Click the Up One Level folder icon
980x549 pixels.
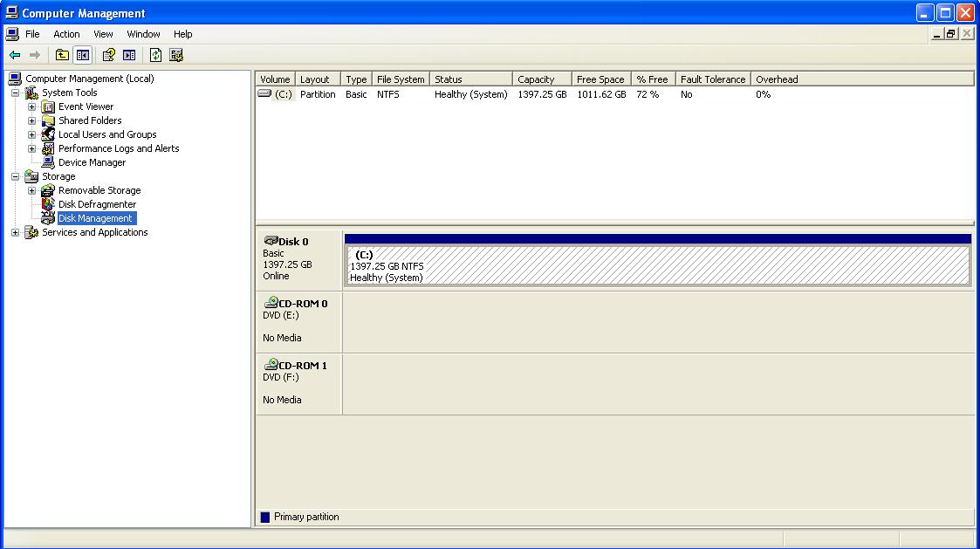click(x=62, y=55)
